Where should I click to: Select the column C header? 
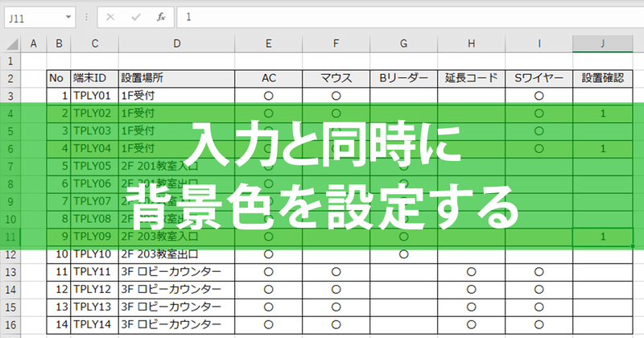(94, 43)
